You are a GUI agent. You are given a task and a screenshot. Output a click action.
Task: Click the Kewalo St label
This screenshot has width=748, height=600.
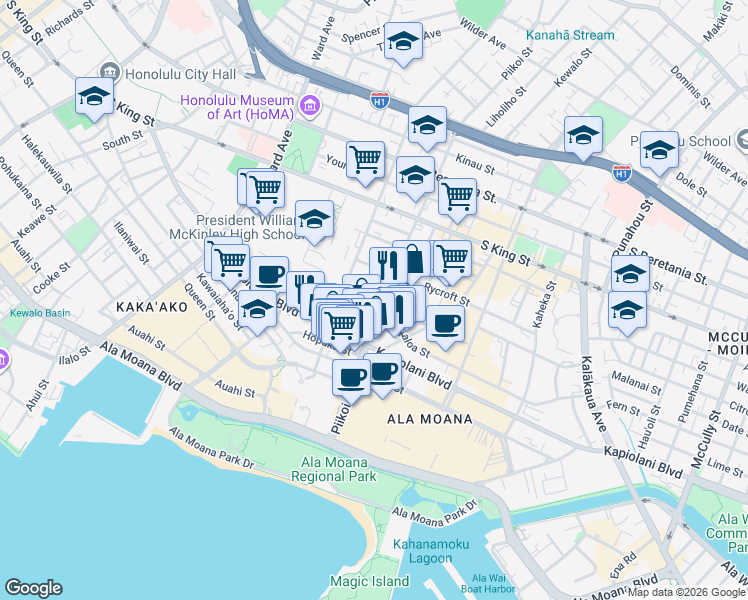tap(573, 67)
